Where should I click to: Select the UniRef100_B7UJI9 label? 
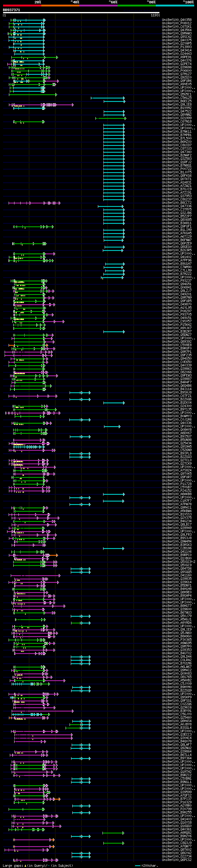pos(177,189)
